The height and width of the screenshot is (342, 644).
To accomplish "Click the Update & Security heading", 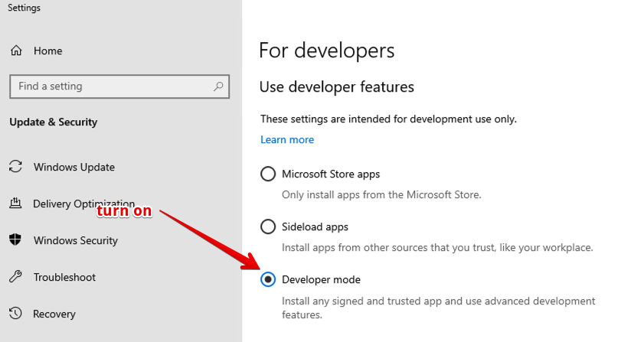I will tap(54, 122).
